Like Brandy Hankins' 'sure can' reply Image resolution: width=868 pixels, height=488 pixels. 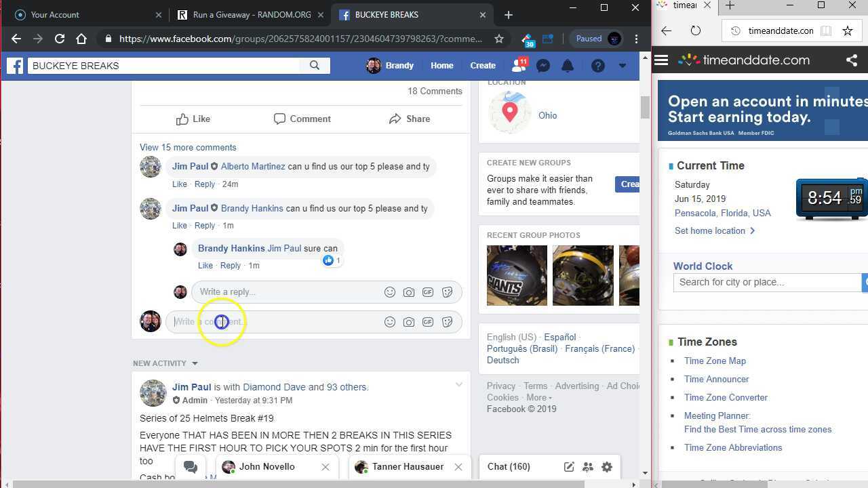point(205,266)
